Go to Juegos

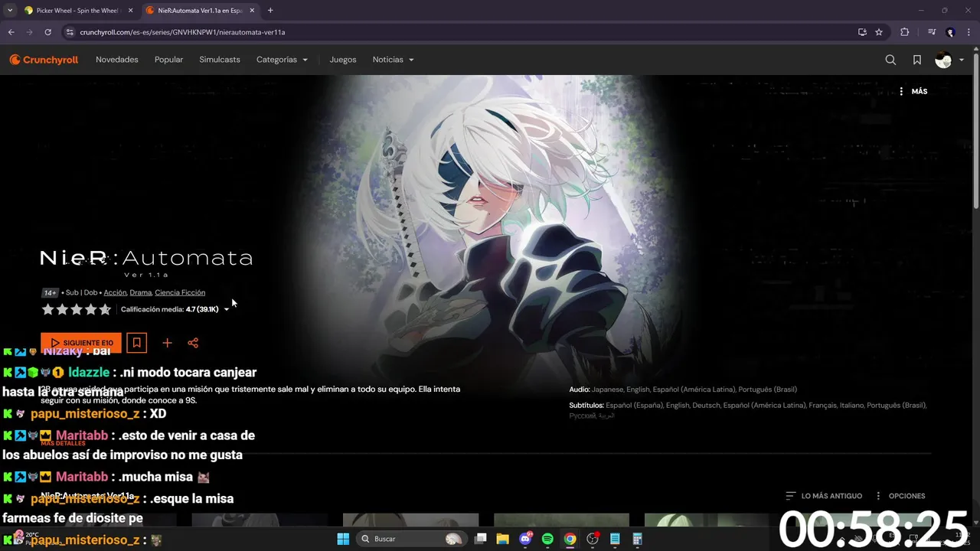(343, 60)
